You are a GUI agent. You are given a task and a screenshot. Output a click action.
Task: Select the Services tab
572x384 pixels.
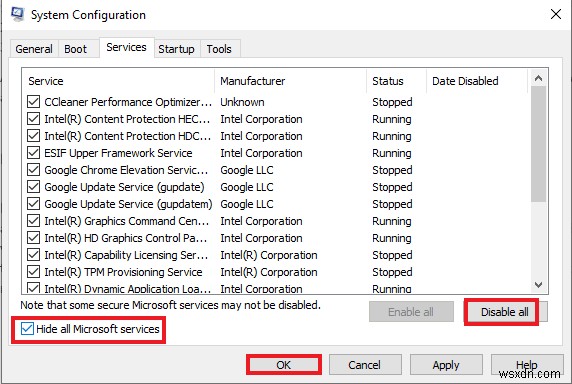tap(126, 47)
